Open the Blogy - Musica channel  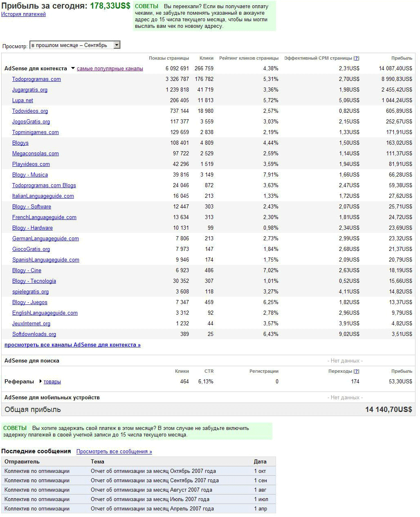point(30,175)
